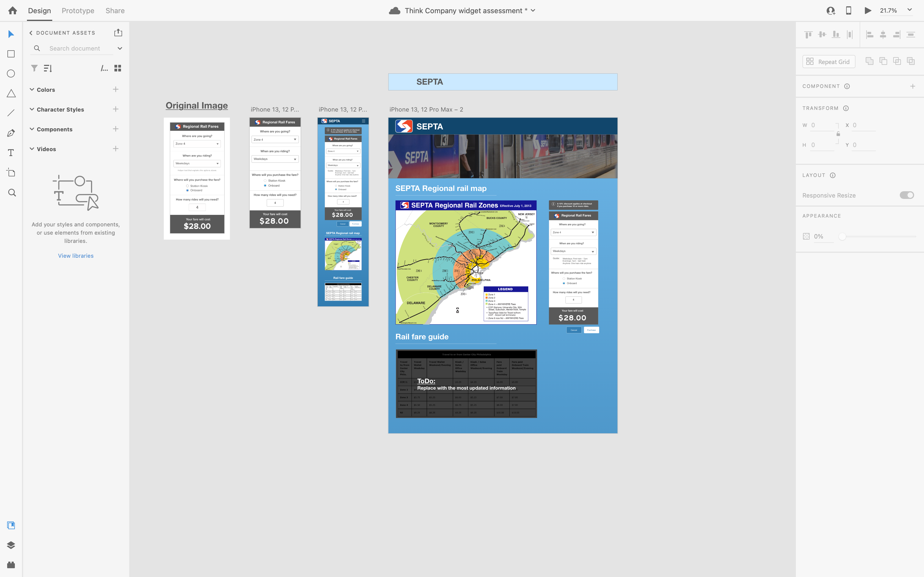Collapse the Colors section
The width and height of the screenshot is (924, 577).
point(32,89)
